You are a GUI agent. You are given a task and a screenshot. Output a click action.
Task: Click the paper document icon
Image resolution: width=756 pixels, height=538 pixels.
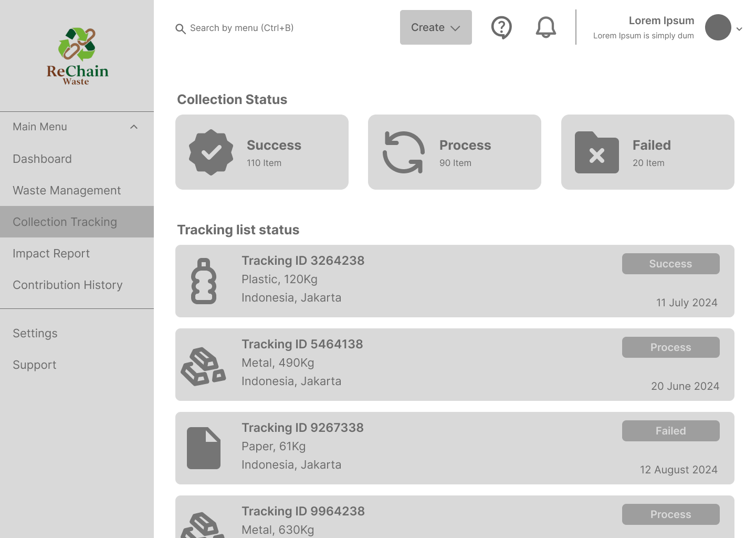point(204,448)
